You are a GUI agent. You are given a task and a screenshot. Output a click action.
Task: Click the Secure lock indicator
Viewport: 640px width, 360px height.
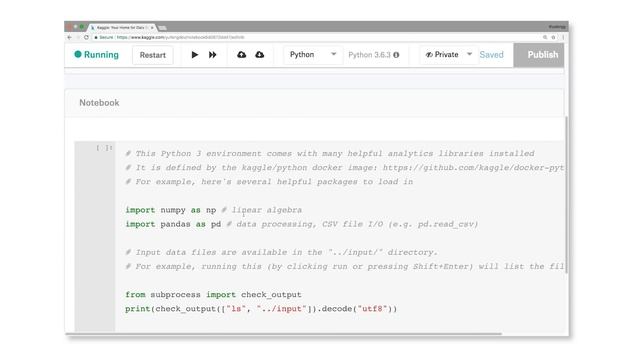point(104,37)
